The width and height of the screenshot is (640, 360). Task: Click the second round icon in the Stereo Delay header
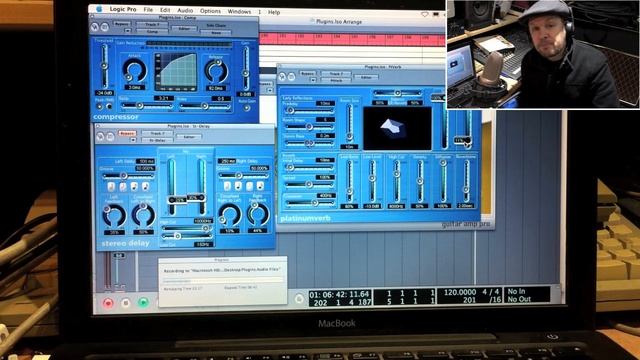coord(110,136)
